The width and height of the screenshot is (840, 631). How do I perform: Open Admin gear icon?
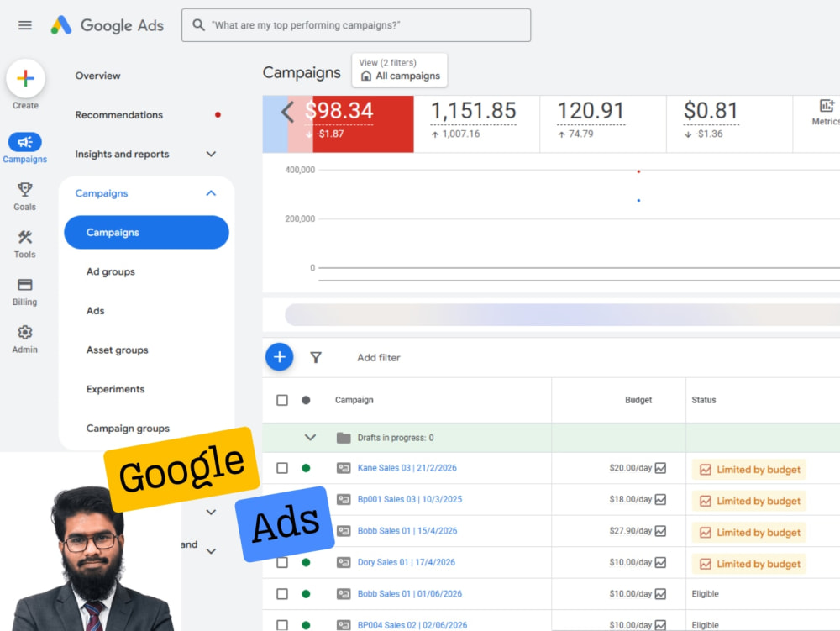[x=24, y=332]
